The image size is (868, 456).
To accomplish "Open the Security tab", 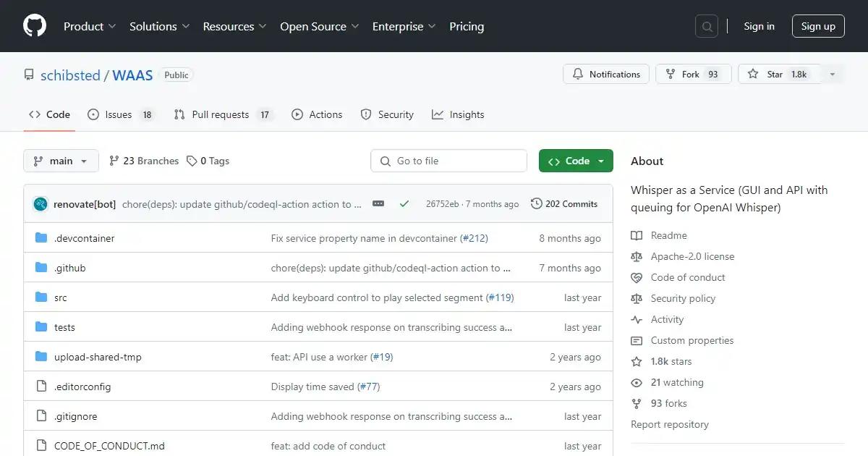I will point(387,114).
